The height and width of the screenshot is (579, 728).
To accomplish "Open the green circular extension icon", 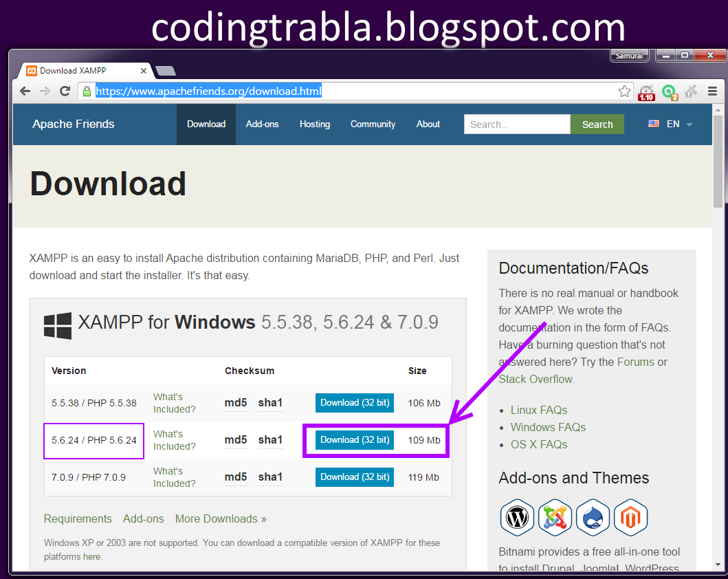I will (670, 92).
